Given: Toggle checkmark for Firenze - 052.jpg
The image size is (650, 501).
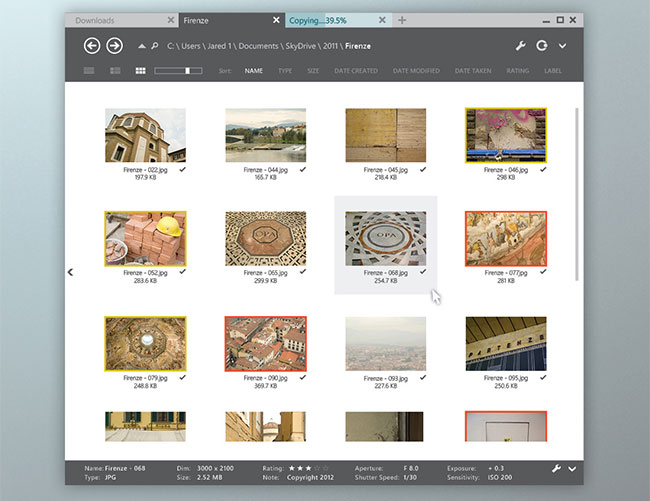Looking at the screenshot, I should 183,271.
